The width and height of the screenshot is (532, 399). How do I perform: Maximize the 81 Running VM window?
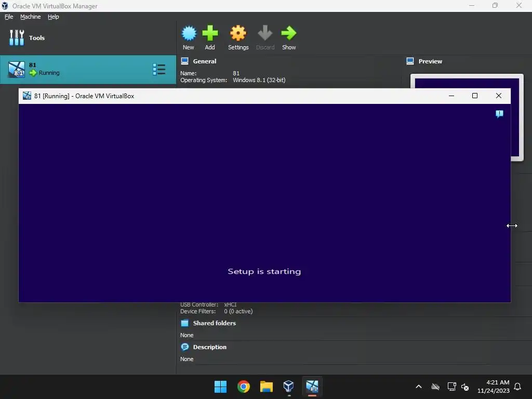click(475, 96)
